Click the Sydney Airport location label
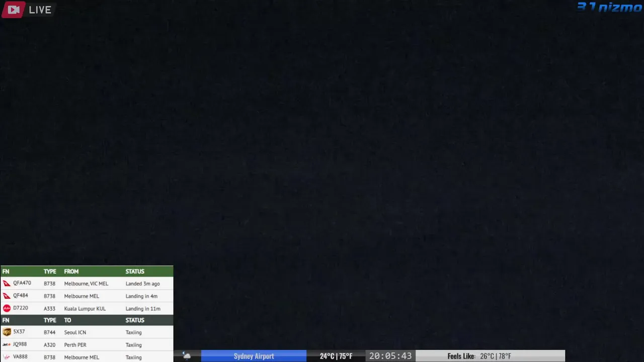Screen dimensions: 644x362 [254, 356]
